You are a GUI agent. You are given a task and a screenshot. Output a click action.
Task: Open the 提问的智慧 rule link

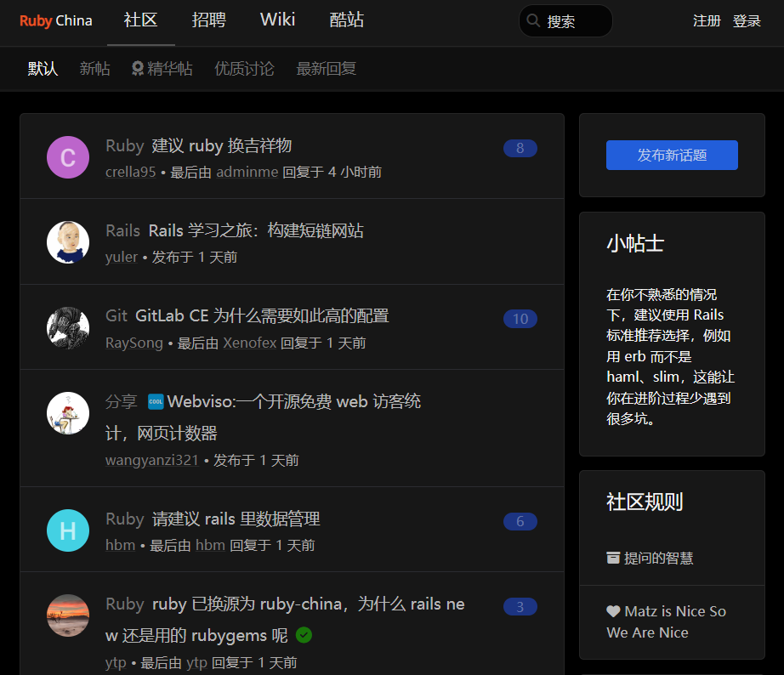pos(658,558)
